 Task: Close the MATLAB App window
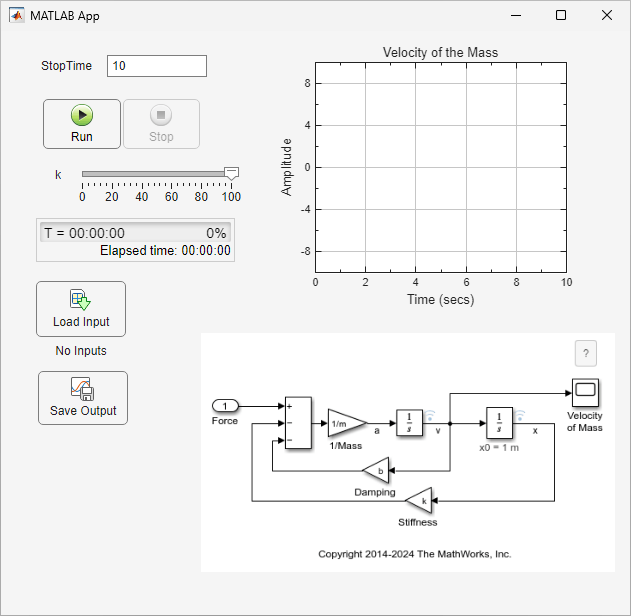point(607,15)
